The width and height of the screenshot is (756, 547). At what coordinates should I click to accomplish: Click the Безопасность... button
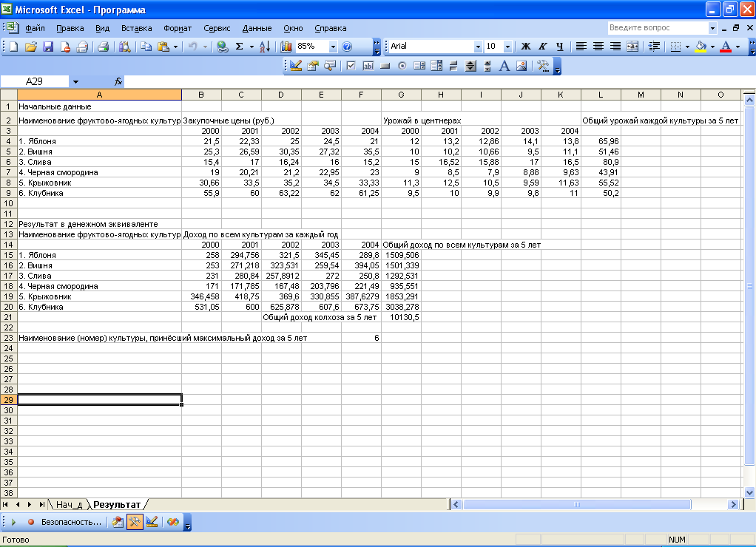(x=71, y=522)
